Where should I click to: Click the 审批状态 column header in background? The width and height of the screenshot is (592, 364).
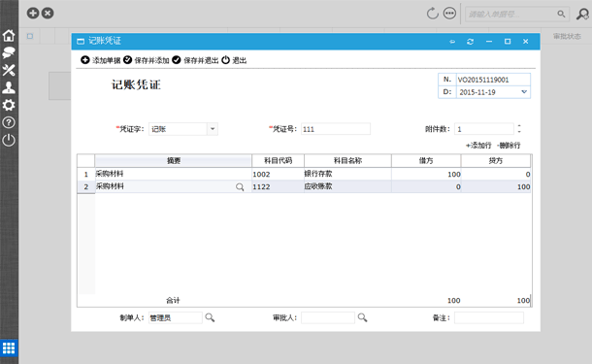click(x=567, y=36)
